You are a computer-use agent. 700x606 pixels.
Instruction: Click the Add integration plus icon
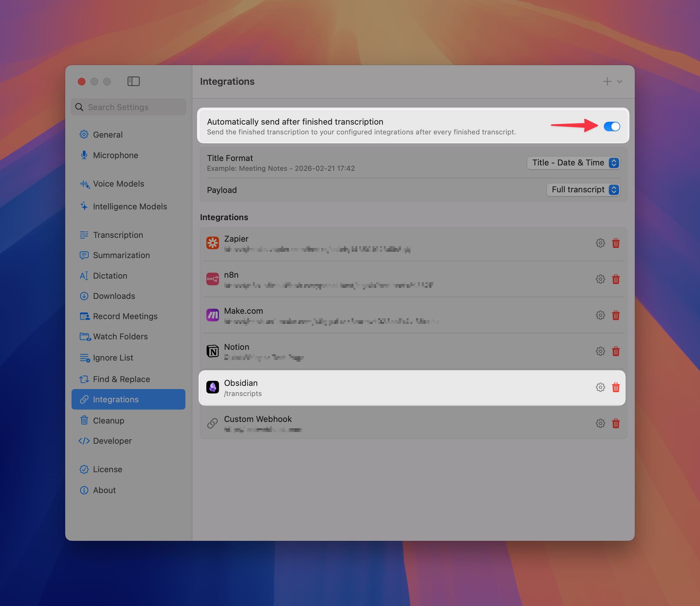pos(607,82)
